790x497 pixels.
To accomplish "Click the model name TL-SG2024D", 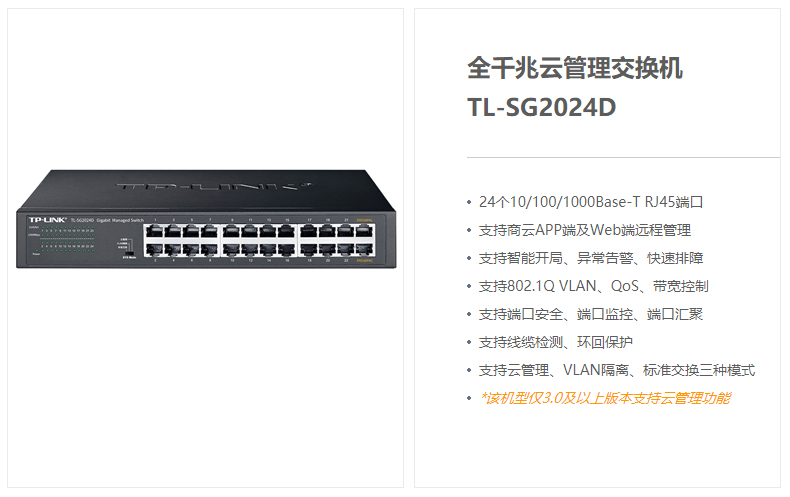I will (x=542, y=107).
